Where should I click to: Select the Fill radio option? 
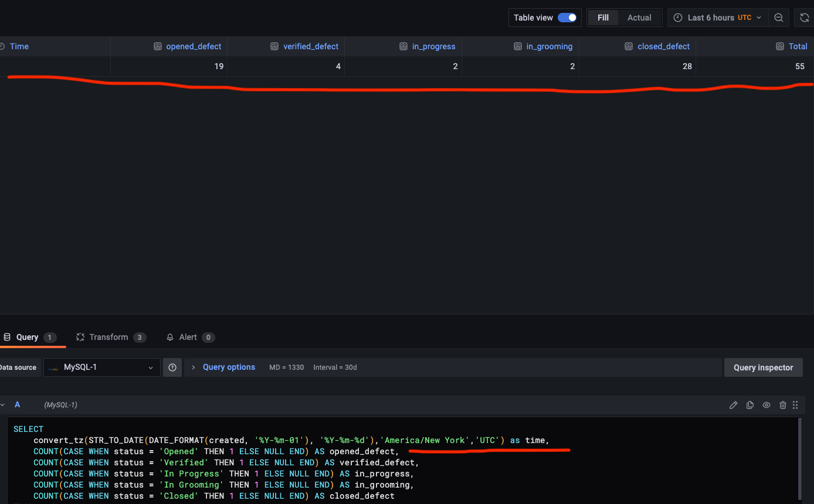click(603, 18)
